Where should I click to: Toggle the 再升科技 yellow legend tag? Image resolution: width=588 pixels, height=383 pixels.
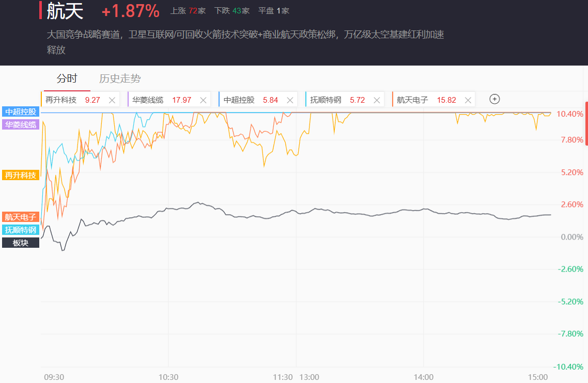(x=21, y=175)
